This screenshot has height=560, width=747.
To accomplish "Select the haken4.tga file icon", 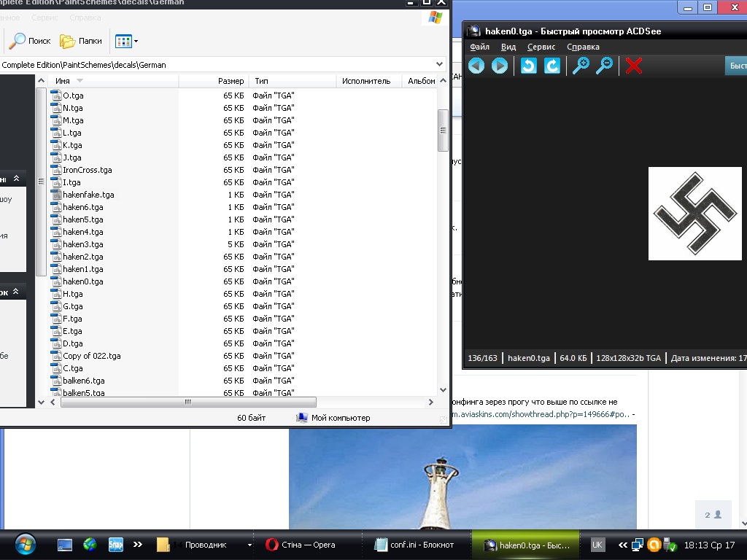I will (56, 231).
